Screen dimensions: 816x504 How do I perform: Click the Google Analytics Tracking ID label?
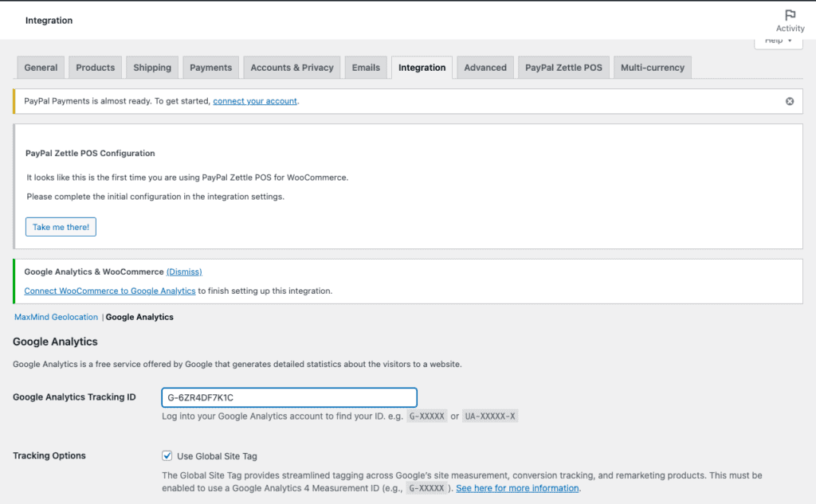coord(74,397)
